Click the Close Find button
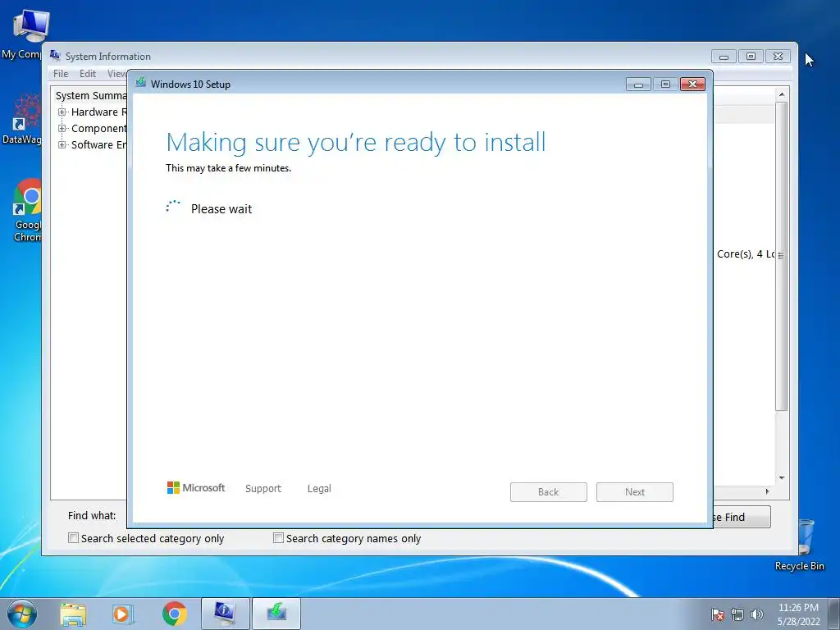Image resolution: width=840 pixels, height=630 pixels. 742,517
